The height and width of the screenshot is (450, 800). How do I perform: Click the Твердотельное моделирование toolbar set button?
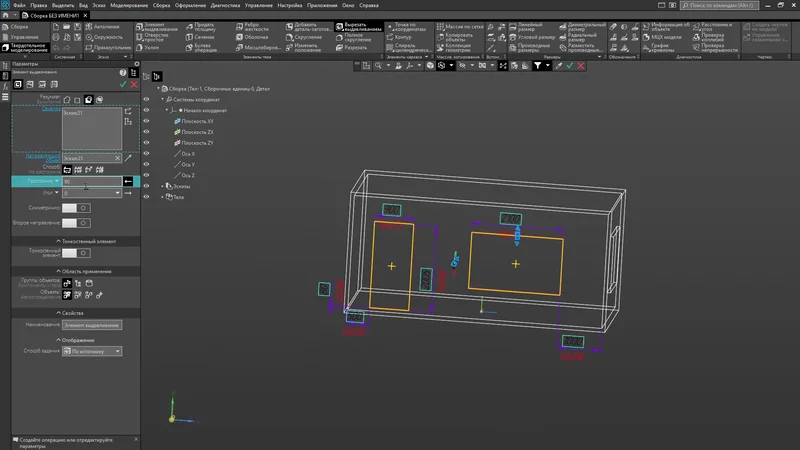24,48
